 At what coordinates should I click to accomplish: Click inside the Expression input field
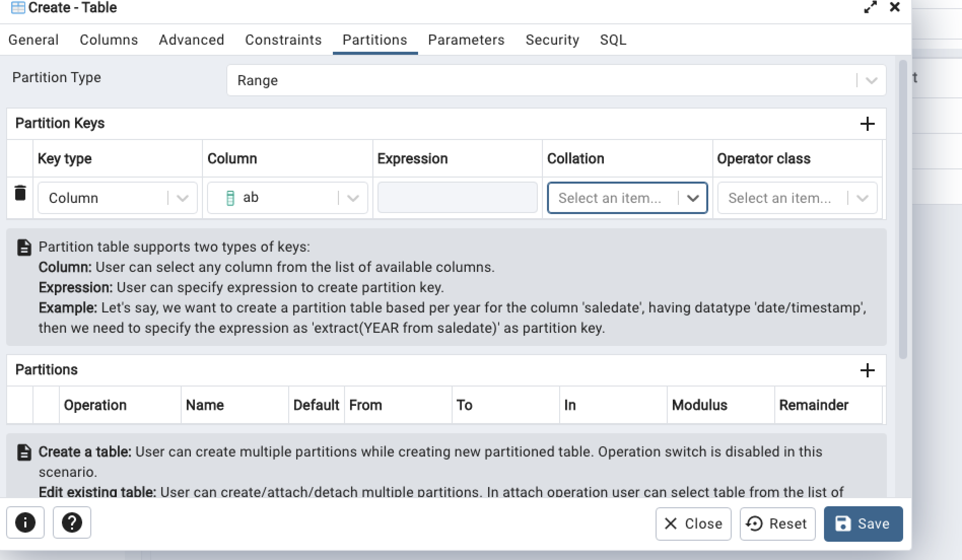tap(456, 197)
